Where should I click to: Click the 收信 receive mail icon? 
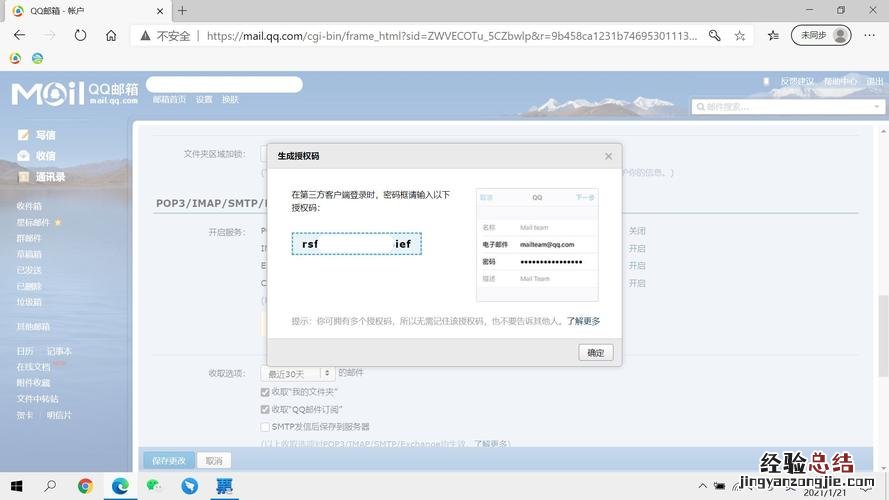pyautogui.click(x=23, y=156)
